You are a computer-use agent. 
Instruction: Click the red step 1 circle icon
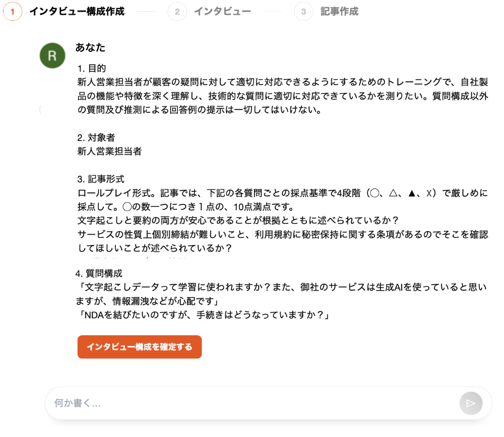12,12
